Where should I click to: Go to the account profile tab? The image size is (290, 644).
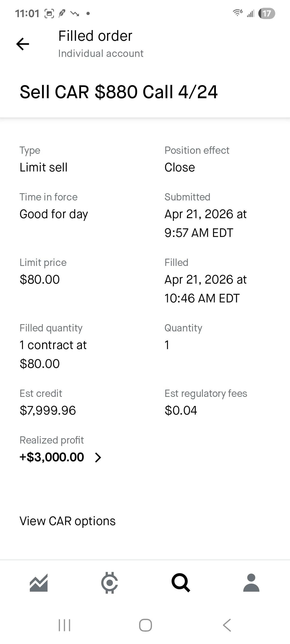click(x=251, y=583)
